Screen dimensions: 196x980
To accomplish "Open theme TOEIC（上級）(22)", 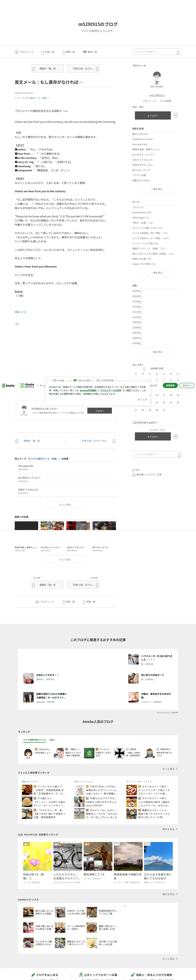I will [143, 223].
